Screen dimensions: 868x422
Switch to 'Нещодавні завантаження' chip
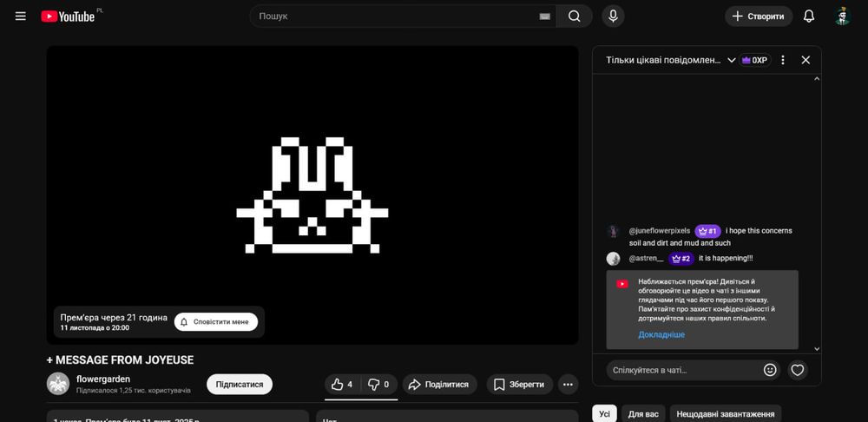click(725, 414)
